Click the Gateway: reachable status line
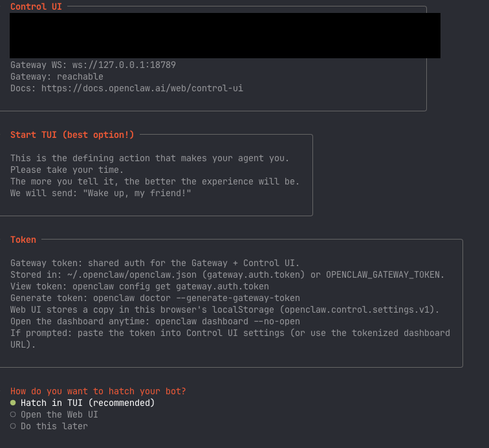489x448 pixels. [x=57, y=76]
